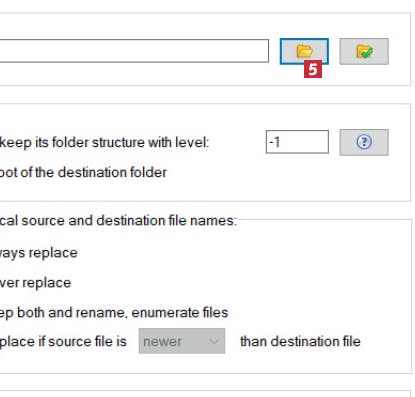This screenshot has height=397, width=415.
Task: Choose the never replace option
Action: (35, 283)
